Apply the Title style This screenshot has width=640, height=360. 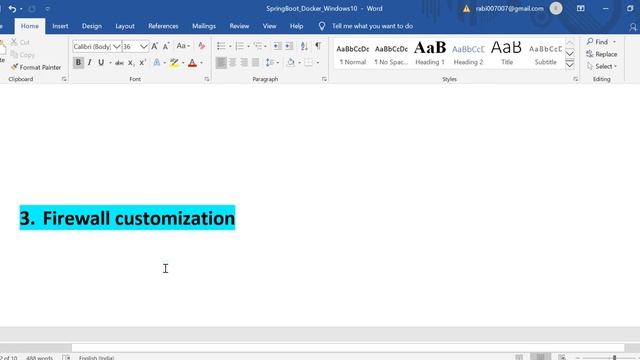click(507, 54)
